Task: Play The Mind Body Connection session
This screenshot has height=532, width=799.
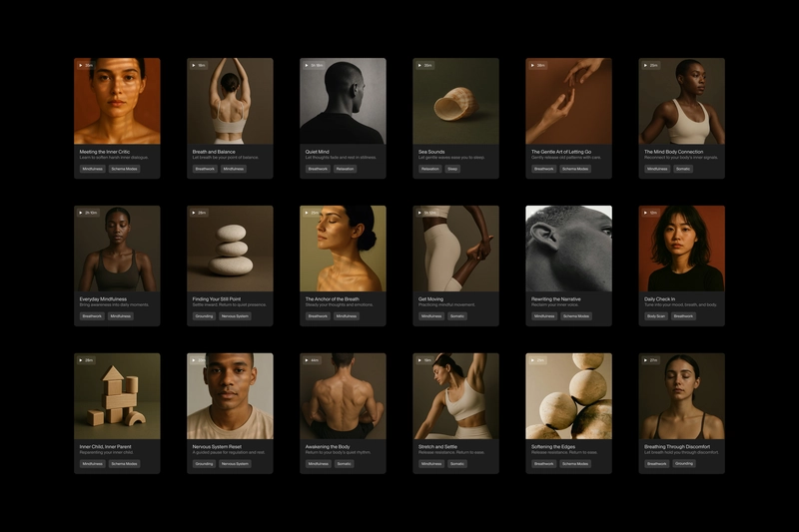Action: [x=645, y=65]
